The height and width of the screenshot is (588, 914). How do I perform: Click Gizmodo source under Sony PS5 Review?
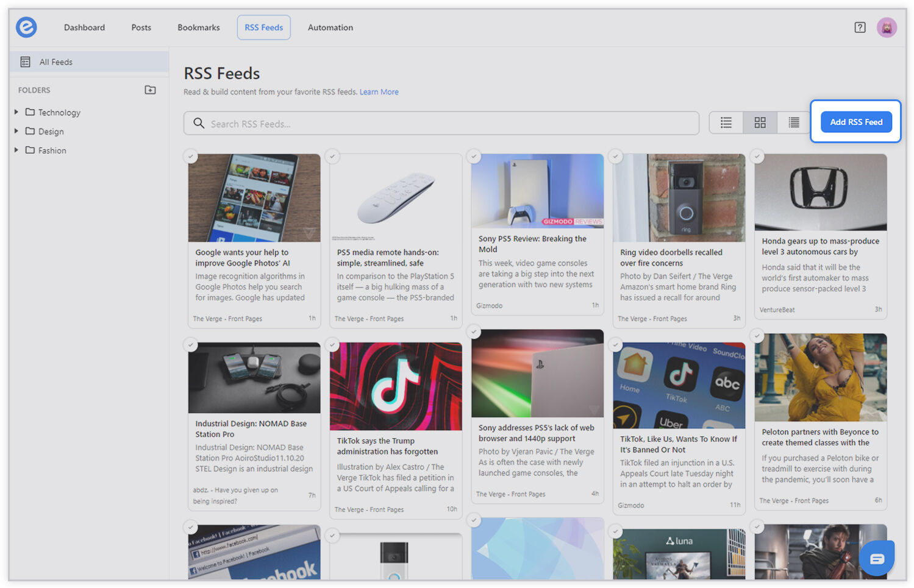click(489, 305)
